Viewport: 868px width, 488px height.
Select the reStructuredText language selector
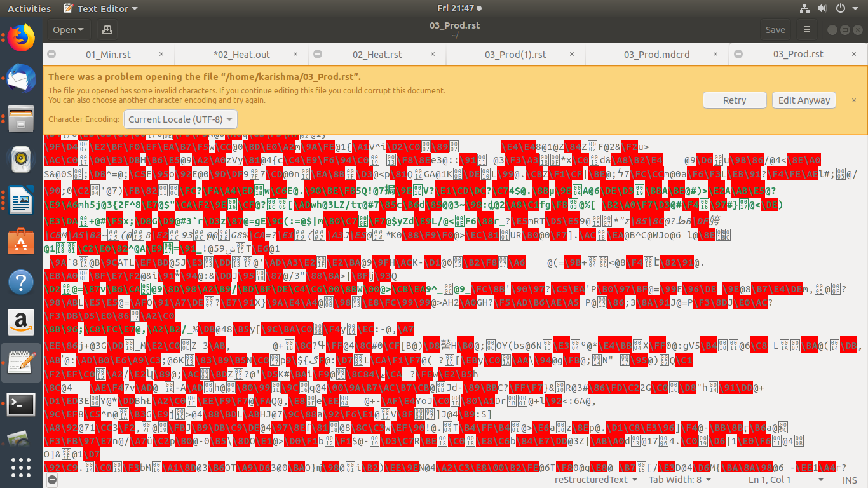[595, 480]
